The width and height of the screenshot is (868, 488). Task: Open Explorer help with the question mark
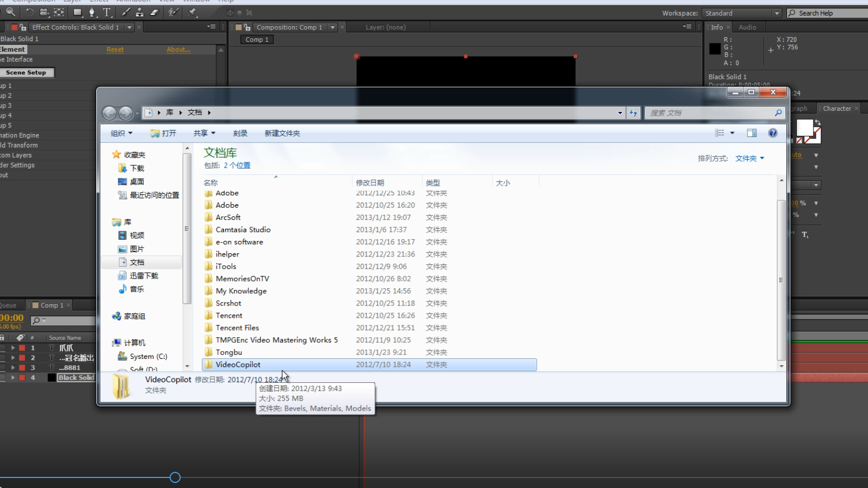pos(772,133)
